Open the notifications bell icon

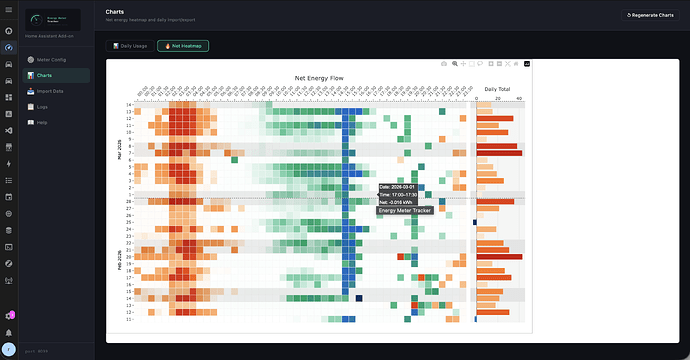[8, 333]
